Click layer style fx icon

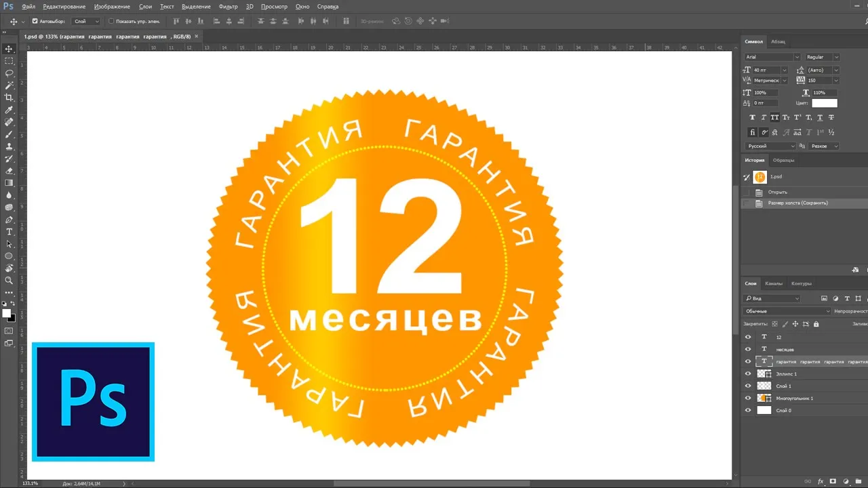click(x=821, y=481)
